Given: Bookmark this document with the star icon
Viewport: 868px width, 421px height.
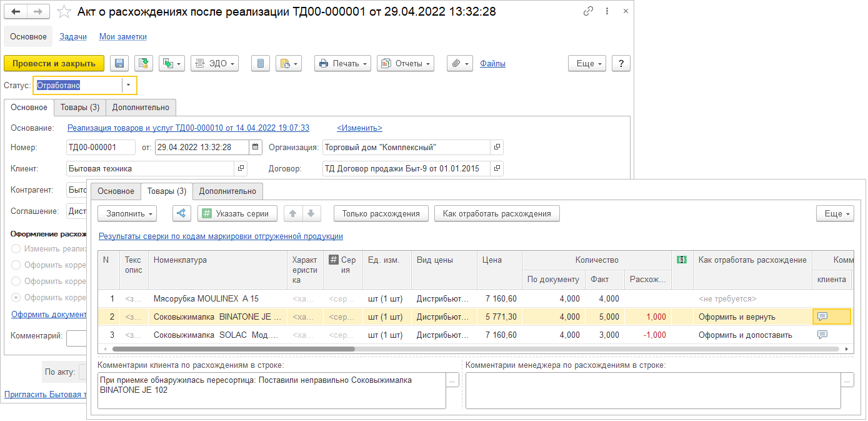Looking at the screenshot, I should point(63,12).
